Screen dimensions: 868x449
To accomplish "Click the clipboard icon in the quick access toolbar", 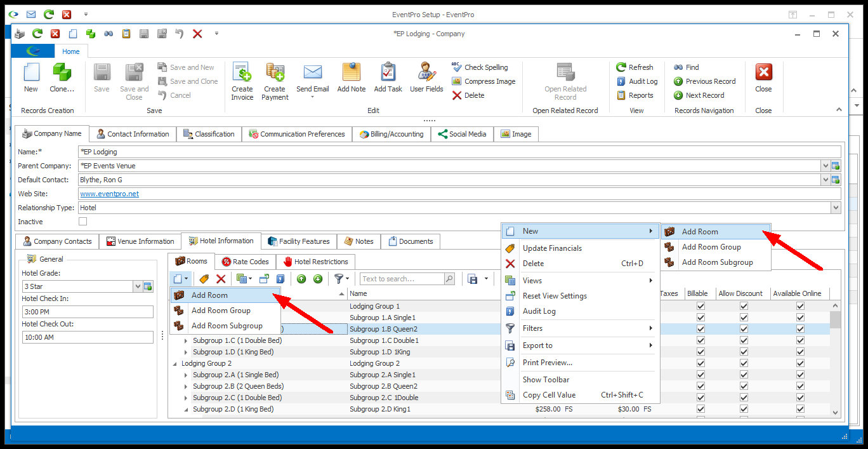I will 126,34.
